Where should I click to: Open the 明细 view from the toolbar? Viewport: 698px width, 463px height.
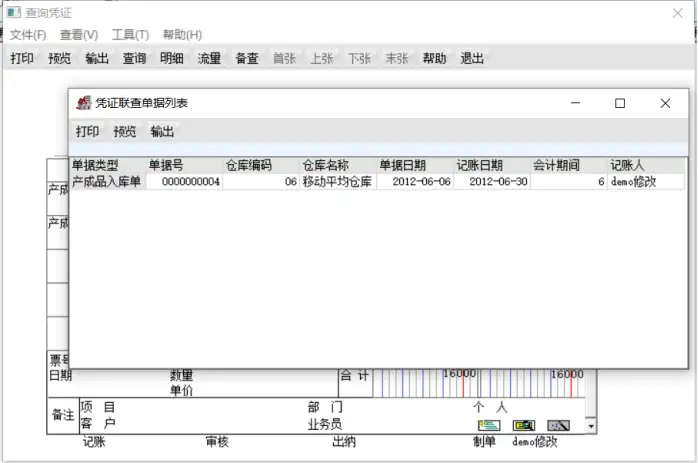coord(172,58)
